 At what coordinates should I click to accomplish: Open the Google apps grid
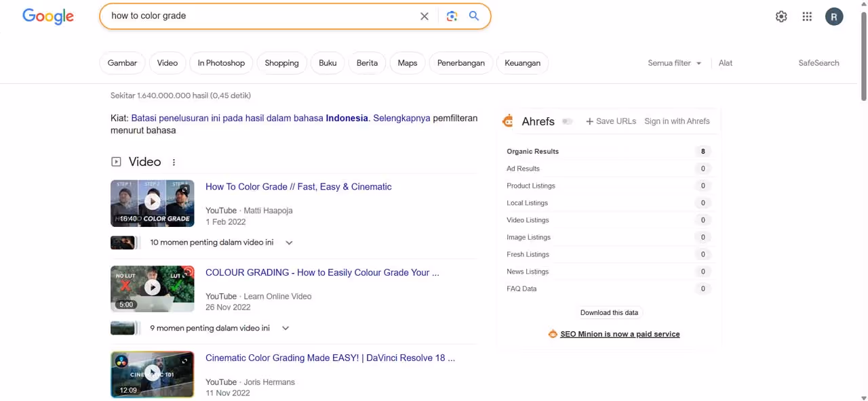pos(807,17)
